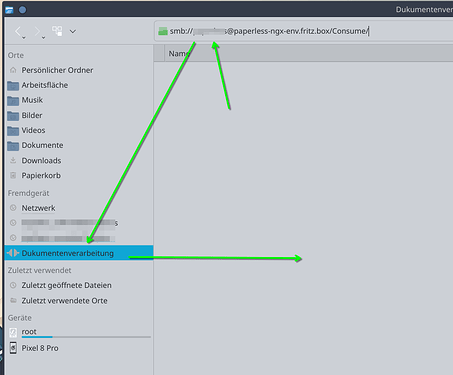The image size is (453, 375).
Task: Click the round pin button in title bar
Action: coord(22,10)
